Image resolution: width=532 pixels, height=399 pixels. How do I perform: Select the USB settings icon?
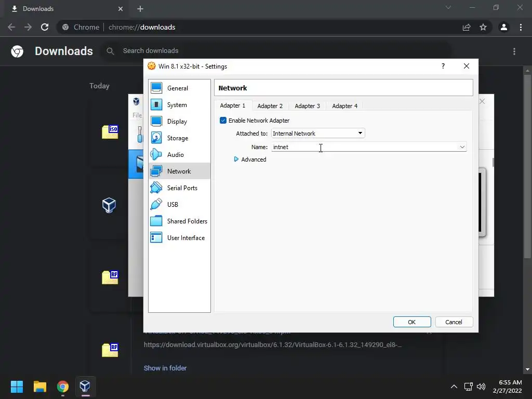coord(156,204)
